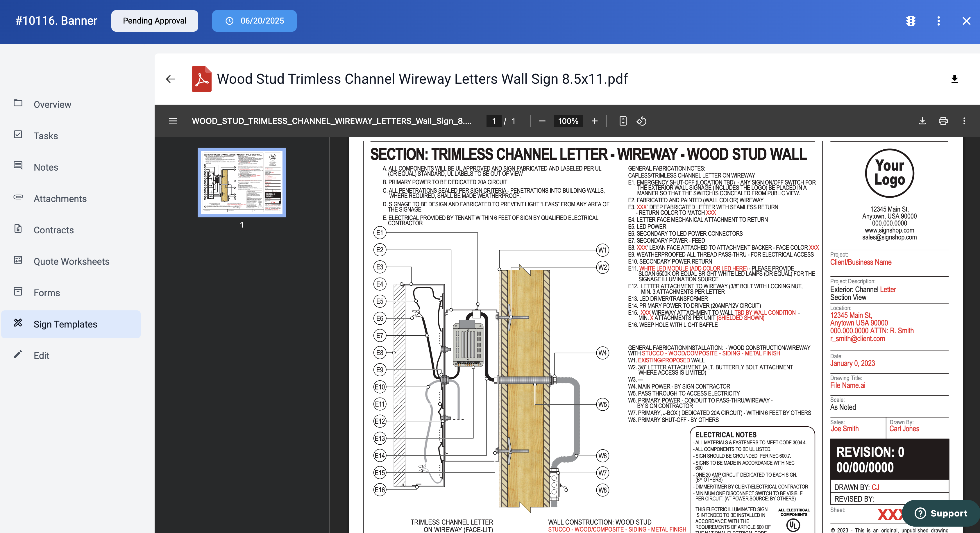
Task: Select the Sign Templates menu item
Action: click(x=71, y=324)
